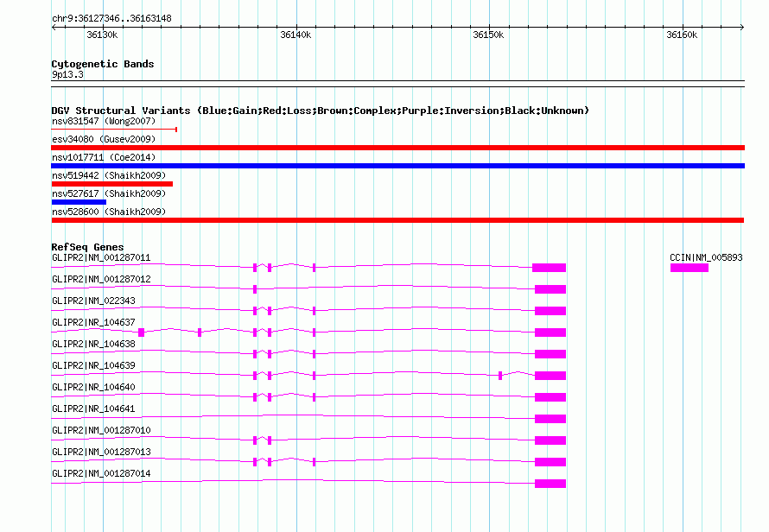The width and height of the screenshot is (769, 532).
Task: Click the 36150k ruler tick label
Action: (x=488, y=35)
